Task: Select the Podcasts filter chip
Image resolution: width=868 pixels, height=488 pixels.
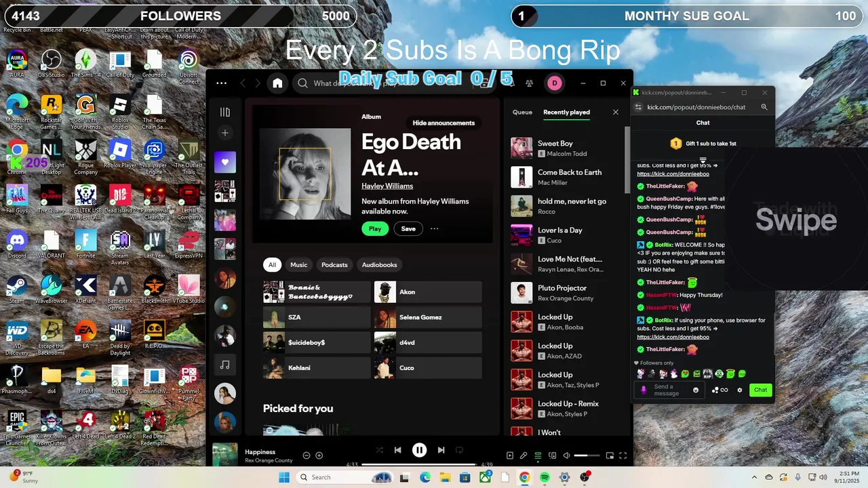Action: [334, 265]
